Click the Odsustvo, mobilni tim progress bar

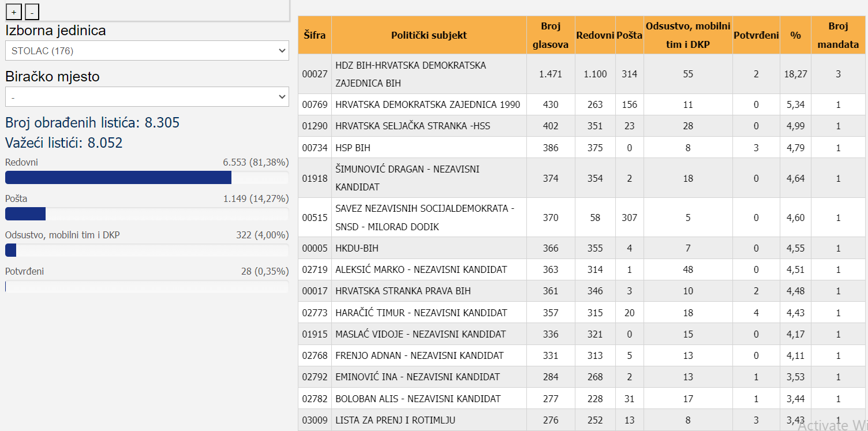(147, 250)
